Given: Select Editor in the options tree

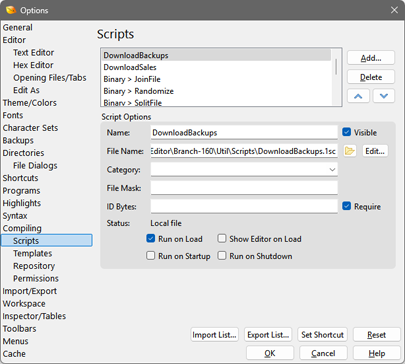Looking at the screenshot, I should point(14,40).
